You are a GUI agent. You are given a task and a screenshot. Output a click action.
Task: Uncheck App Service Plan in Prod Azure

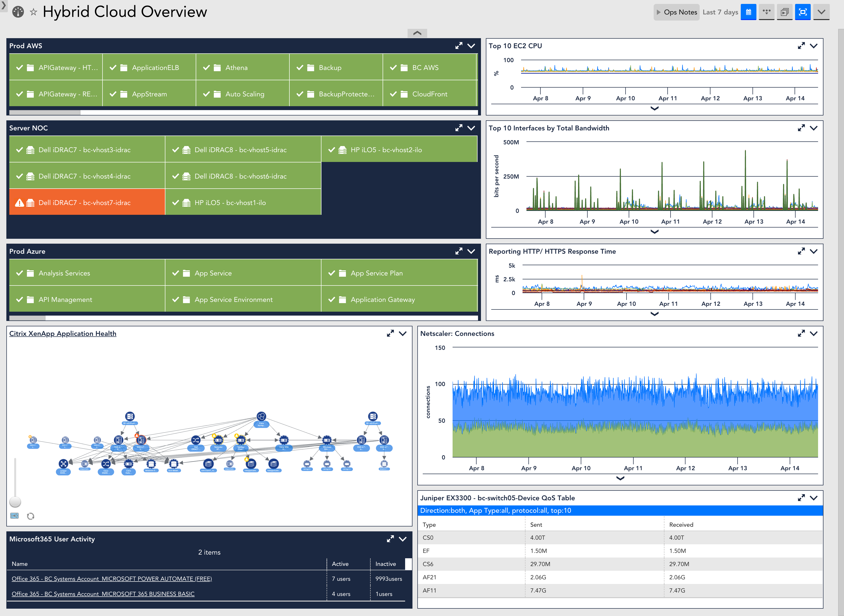point(332,273)
